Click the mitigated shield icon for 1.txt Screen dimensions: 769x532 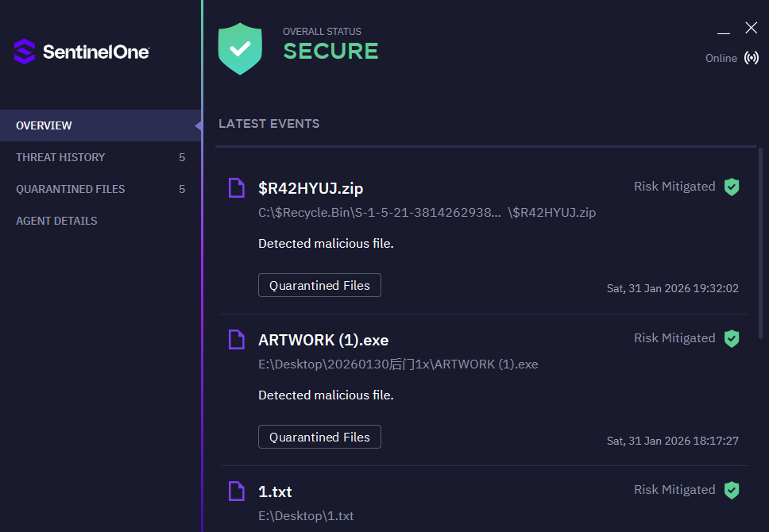coord(732,490)
